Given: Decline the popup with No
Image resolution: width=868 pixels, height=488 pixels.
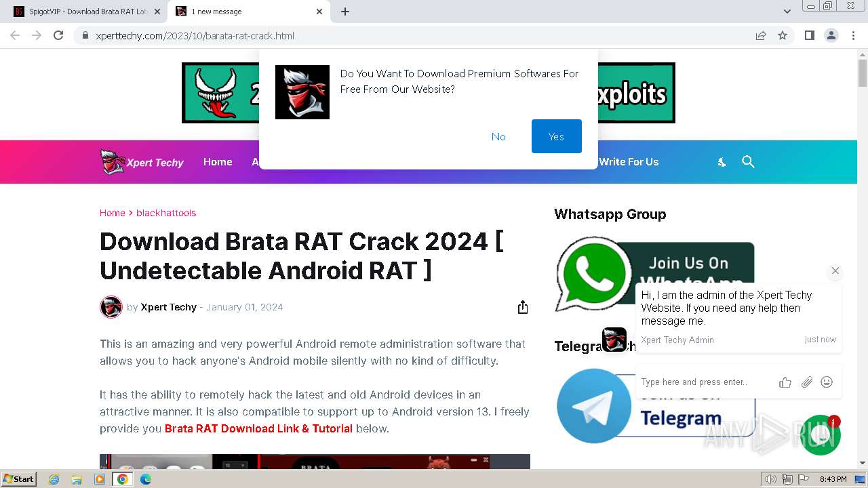Looking at the screenshot, I should tap(498, 136).
